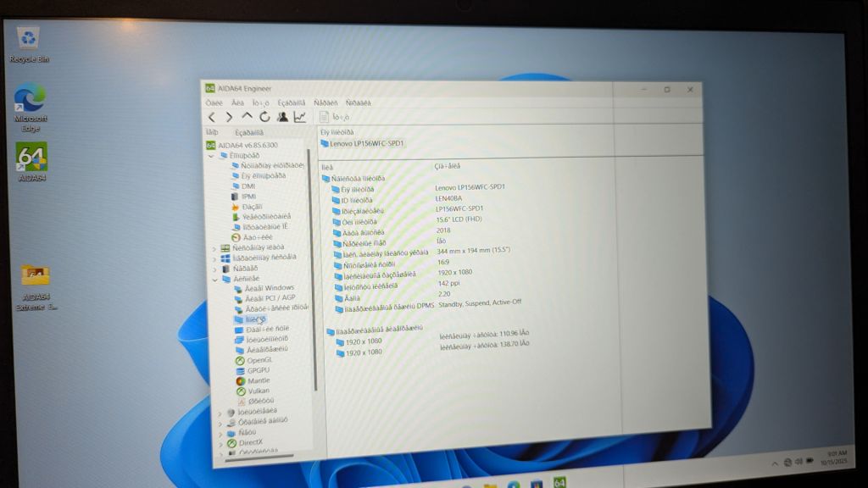
Task: Go back using the left arrow toolbar icon
Action: coord(211,117)
